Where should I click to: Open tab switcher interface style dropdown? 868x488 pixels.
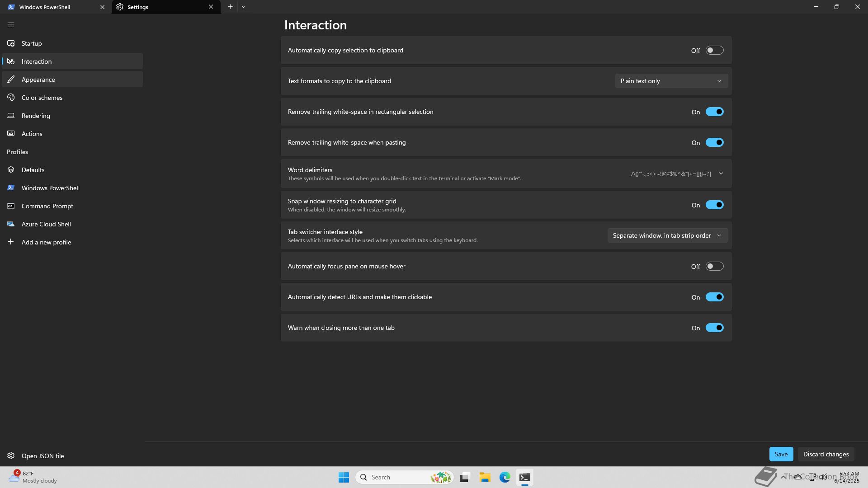[667, 236]
